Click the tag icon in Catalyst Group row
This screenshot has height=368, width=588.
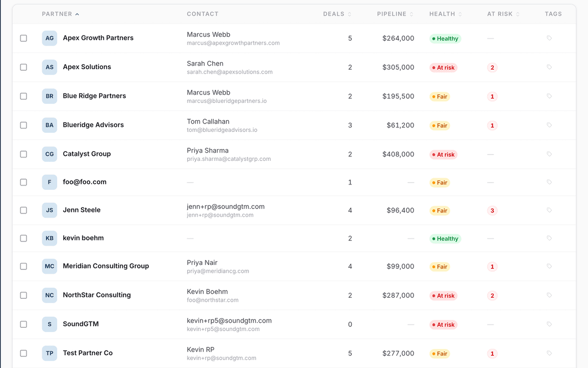(549, 154)
